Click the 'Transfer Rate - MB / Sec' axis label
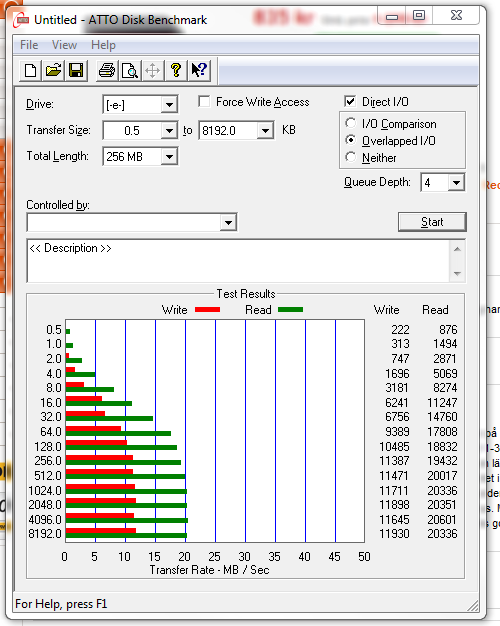500x626 pixels. pyautogui.click(x=209, y=570)
